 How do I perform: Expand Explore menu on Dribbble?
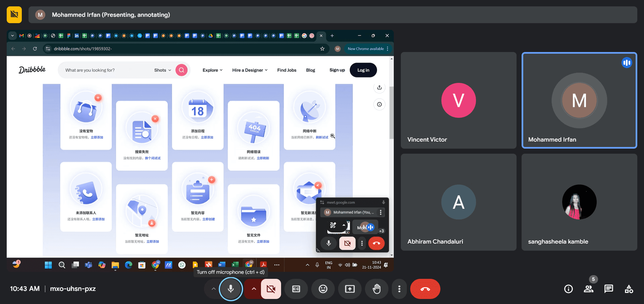click(x=213, y=70)
